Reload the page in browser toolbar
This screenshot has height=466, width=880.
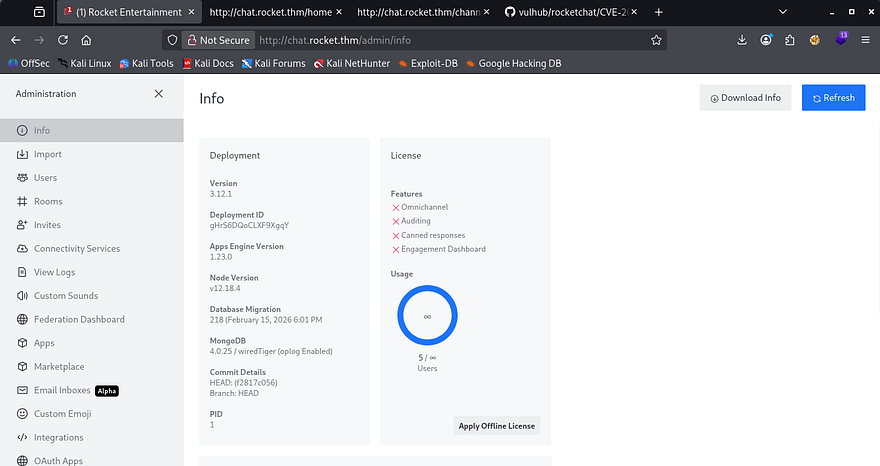(x=63, y=40)
